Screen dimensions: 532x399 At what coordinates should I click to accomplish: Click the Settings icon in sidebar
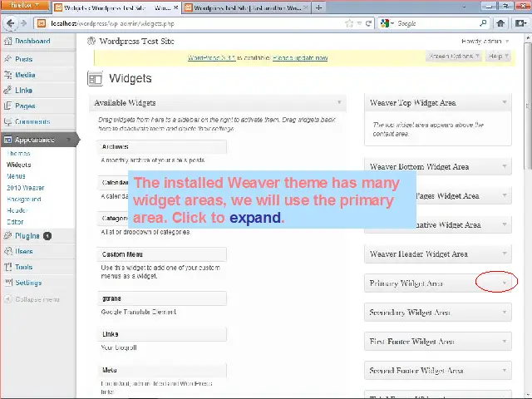click(8, 283)
